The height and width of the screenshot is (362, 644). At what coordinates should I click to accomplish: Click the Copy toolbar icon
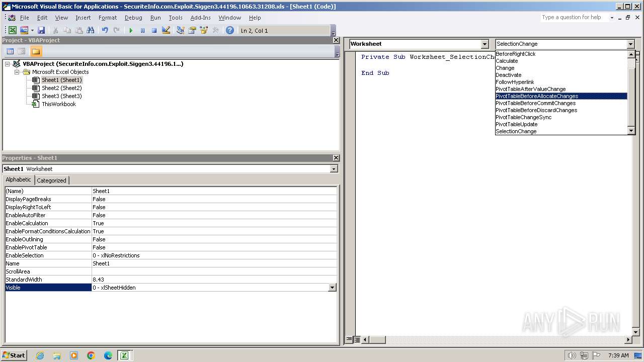(67, 30)
